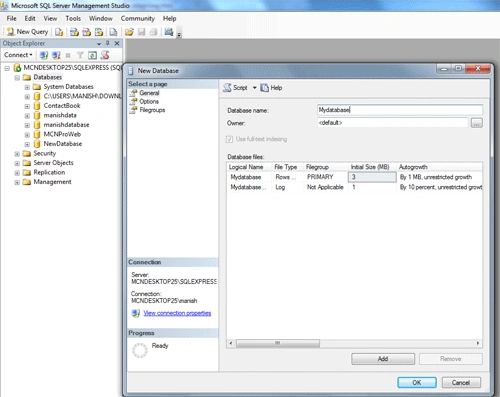Viewport: 500px width, 397px height.
Task: Click the Activity Monitor icon in toolbar
Action: click(x=169, y=32)
